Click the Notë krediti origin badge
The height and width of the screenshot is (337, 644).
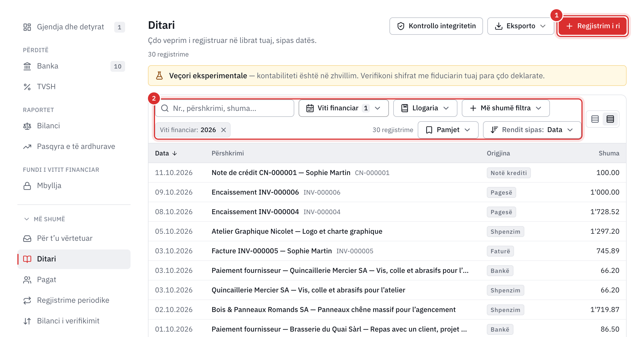point(509,173)
